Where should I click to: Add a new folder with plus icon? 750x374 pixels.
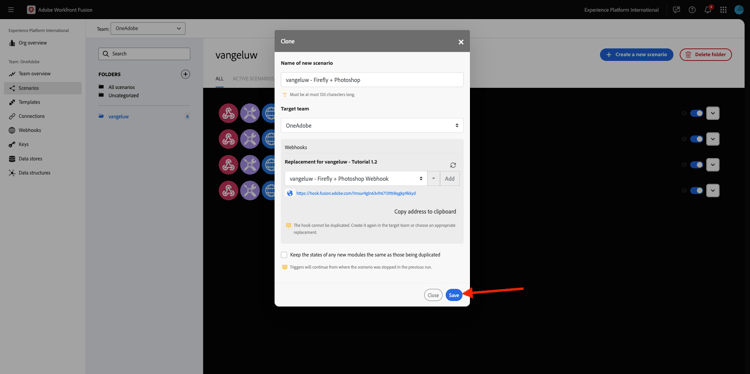[186, 74]
